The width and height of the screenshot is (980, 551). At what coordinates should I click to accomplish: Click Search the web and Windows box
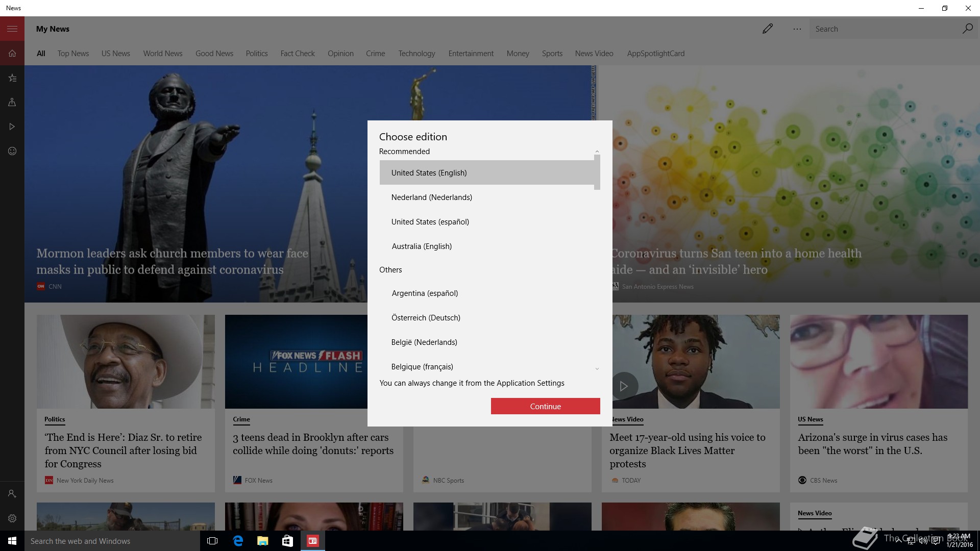[x=112, y=541]
